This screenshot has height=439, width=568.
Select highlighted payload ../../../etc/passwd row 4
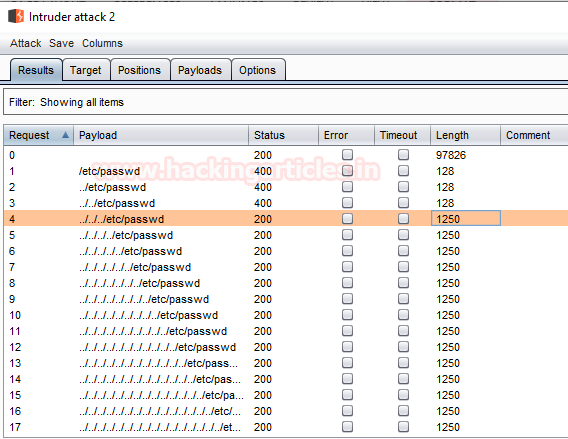click(121, 219)
